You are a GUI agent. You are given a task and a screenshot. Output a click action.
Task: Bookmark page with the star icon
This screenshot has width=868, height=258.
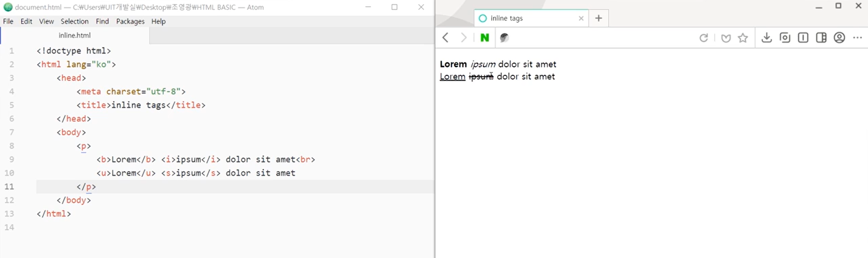click(743, 38)
